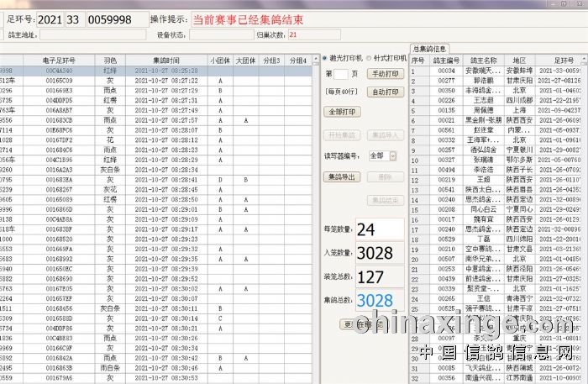This screenshot has height=384, width=588.
Task: Click the page number input box
Action: pyautogui.click(x=341, y=74)
